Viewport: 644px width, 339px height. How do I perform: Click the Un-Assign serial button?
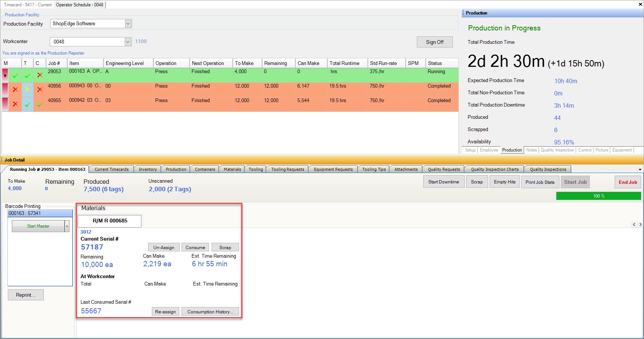click(164, 247)
